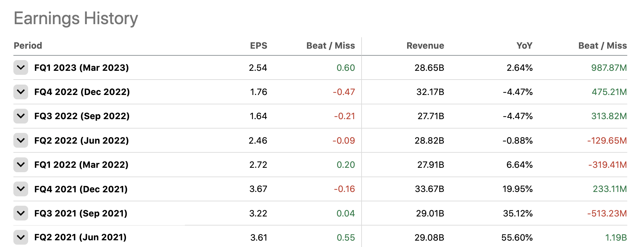Expand the FQ1 2023 (Mar 2023) row
644x247 pixels.
click(21, 67)
